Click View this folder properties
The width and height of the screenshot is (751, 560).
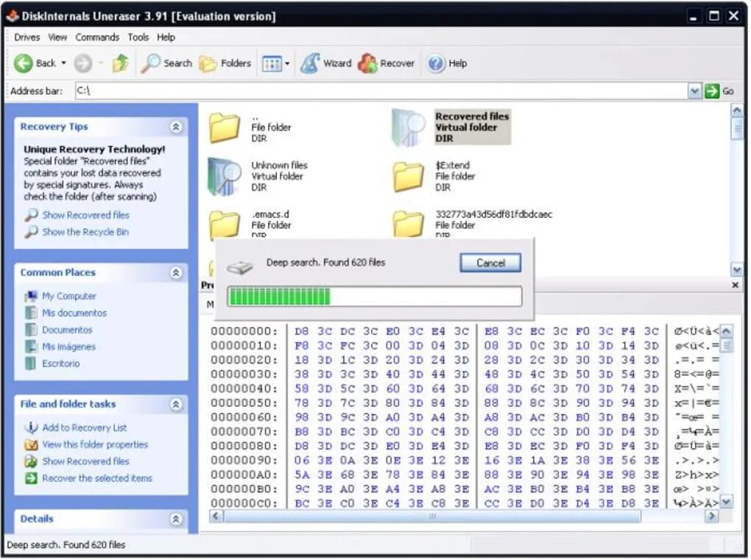tap(95, 444)
